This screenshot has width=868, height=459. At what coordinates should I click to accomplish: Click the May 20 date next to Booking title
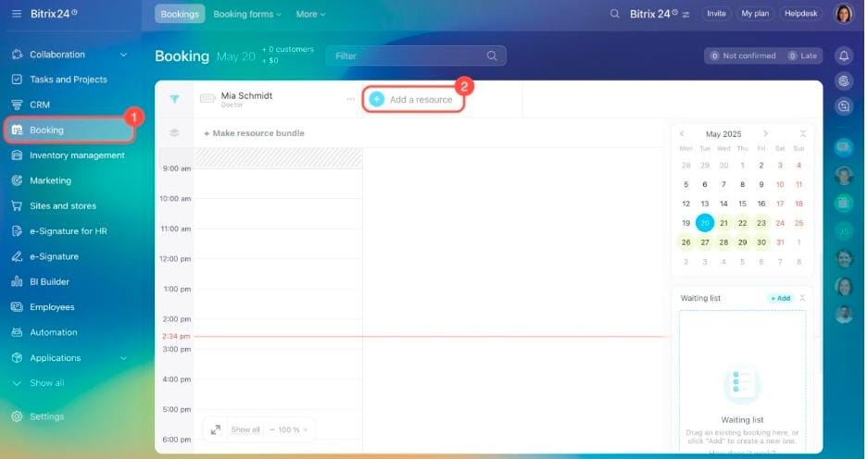tap(236, 56)
